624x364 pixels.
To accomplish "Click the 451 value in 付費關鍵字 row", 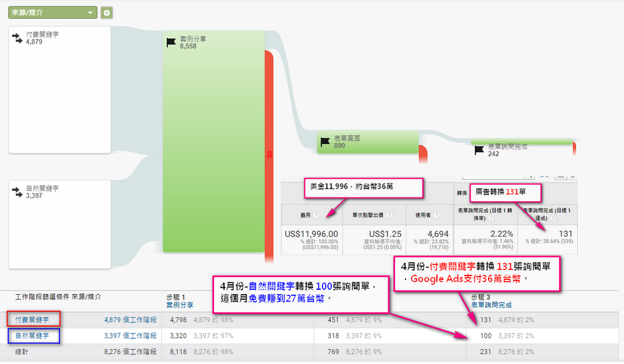I will tap(333, 320).
